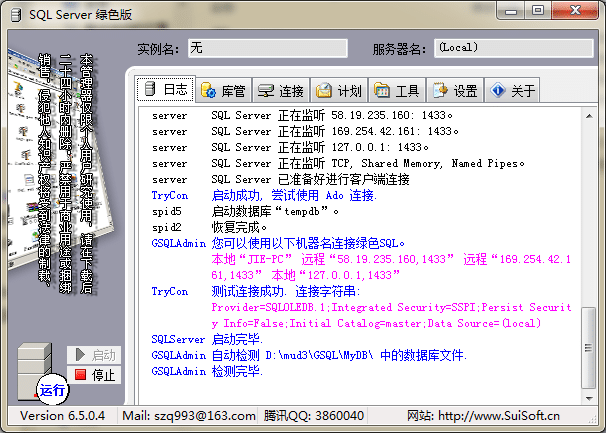The height and width of the screenshot is (433, 606).
Task: Open the 设置 settings tab
Action: pos(455,91)
